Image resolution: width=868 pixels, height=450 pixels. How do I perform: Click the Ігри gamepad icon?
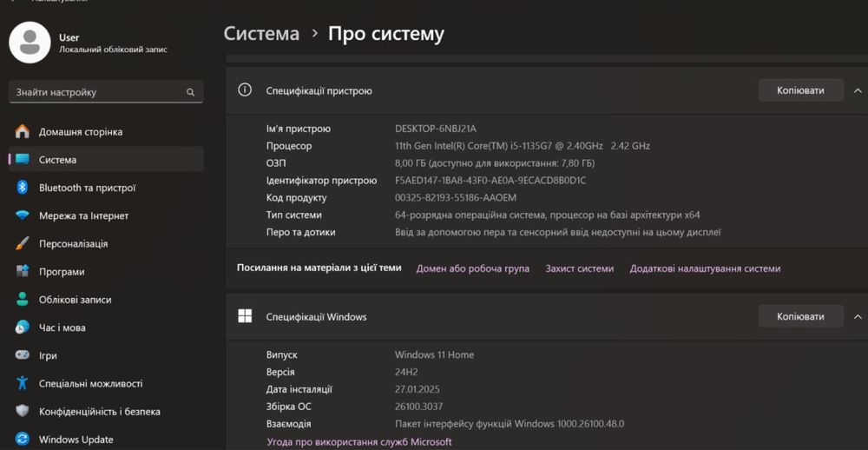(x=23, y=355)
